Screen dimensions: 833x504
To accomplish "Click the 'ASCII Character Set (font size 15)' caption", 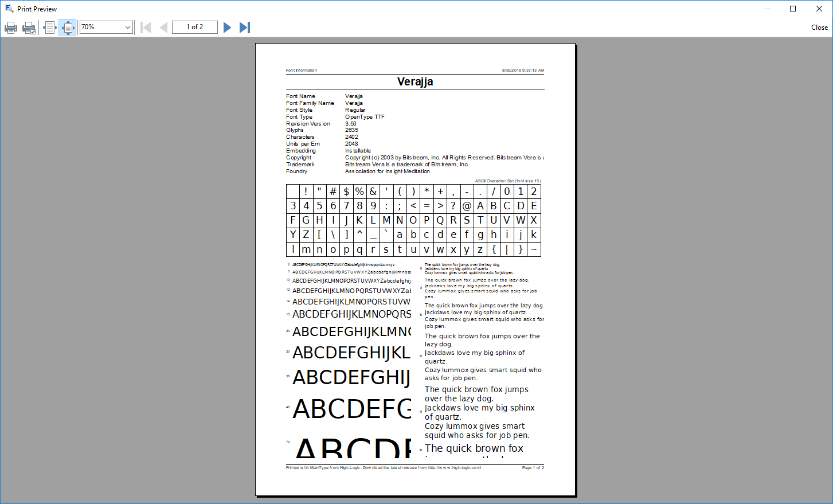I will click(x=508, y=181).
